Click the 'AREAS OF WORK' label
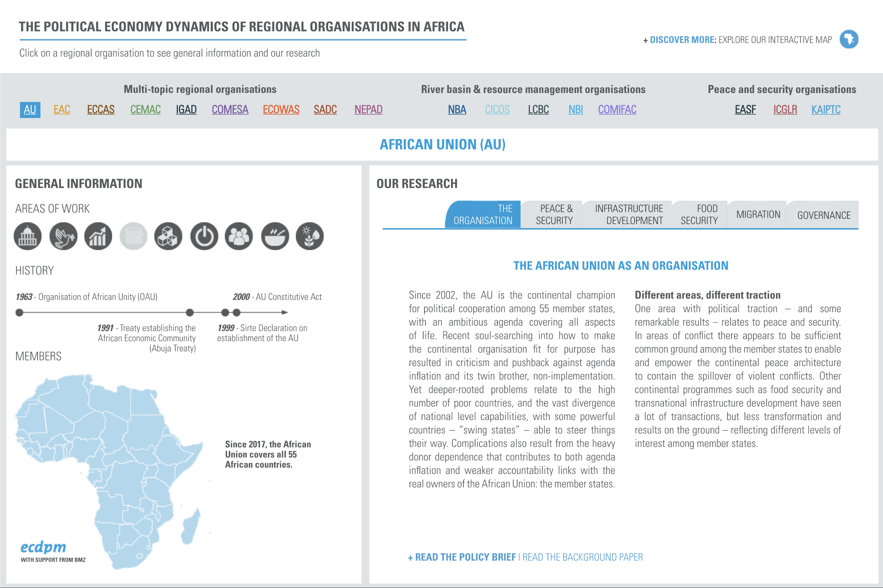 (53, 209)
